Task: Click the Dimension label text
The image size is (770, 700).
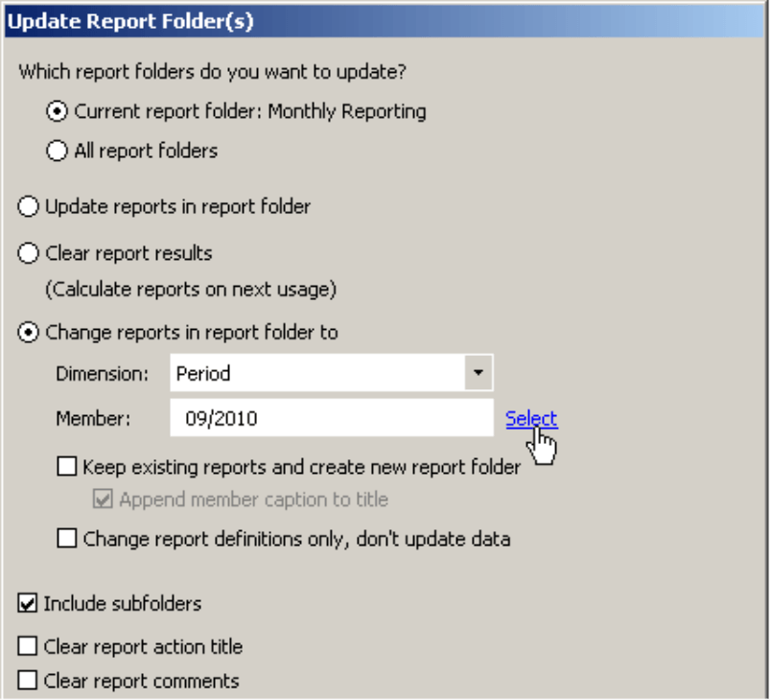Action: [103, 374]
